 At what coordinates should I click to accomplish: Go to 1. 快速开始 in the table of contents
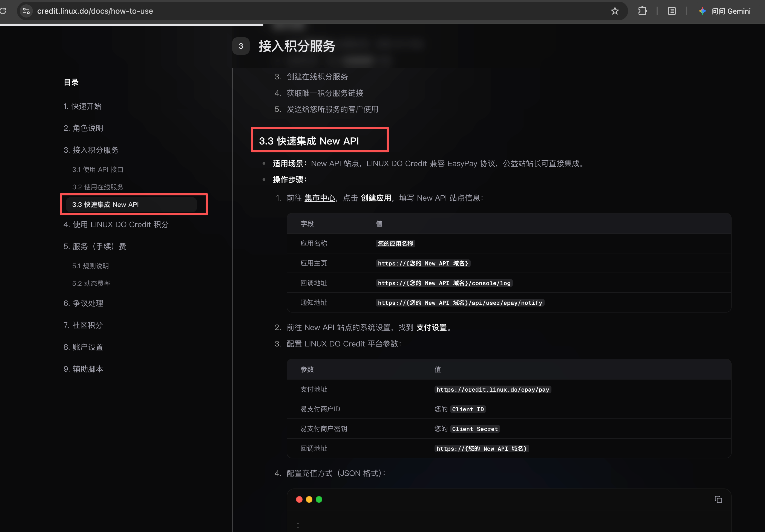coord(83,106)
